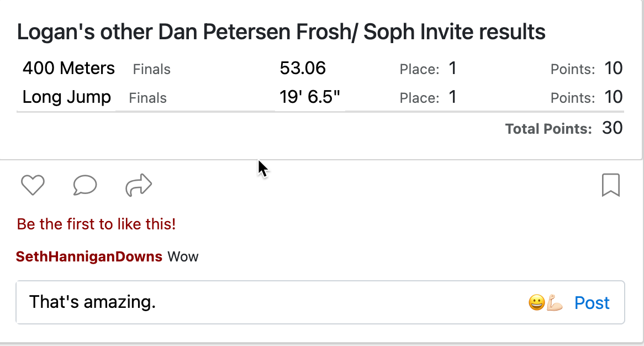Insert the grinning face emoji

coord(536,303)
